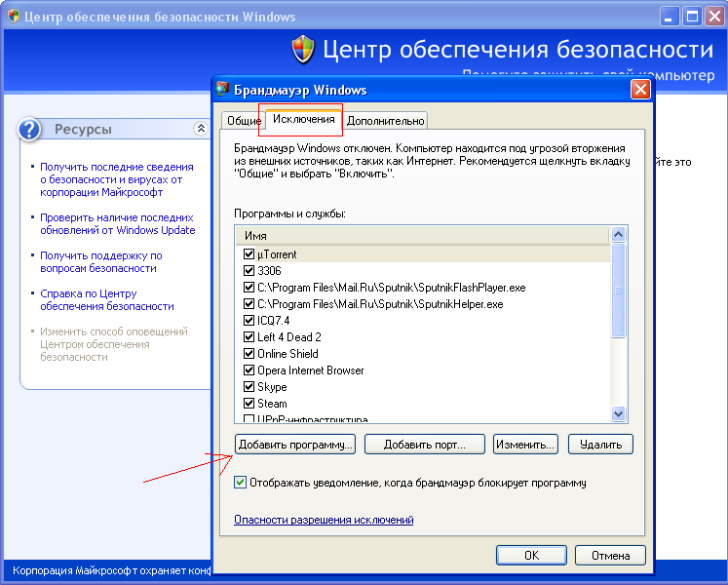Click the Windows Firewall title bar icon
This screenshot has width=728, height=585.
223,89
